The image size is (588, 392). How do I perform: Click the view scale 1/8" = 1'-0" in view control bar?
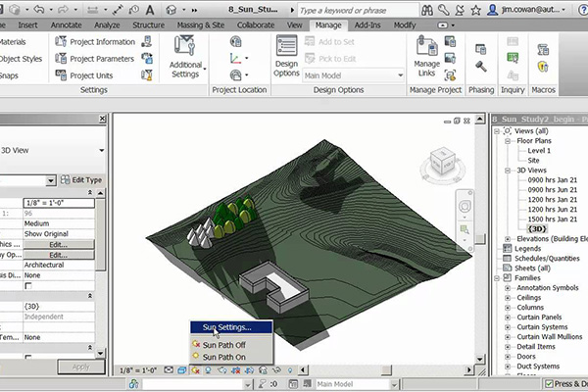pos(138,370)
